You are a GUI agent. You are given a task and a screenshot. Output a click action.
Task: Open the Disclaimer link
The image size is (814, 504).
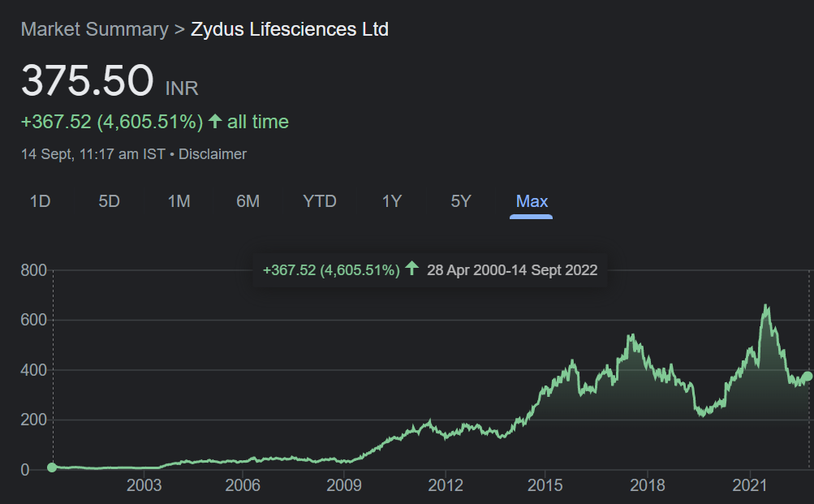(213, 154)
